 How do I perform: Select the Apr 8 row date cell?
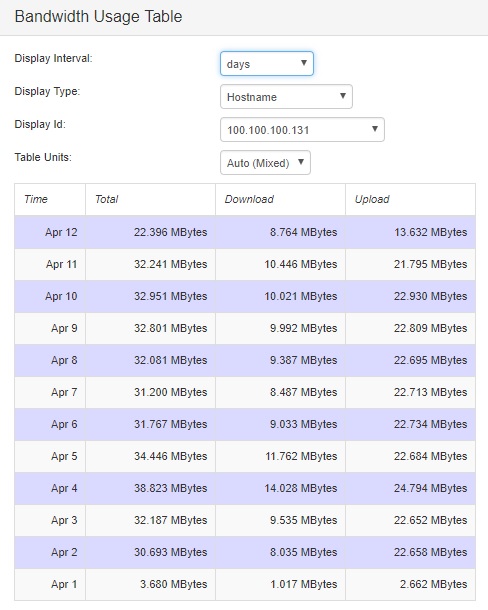[50, 360]
